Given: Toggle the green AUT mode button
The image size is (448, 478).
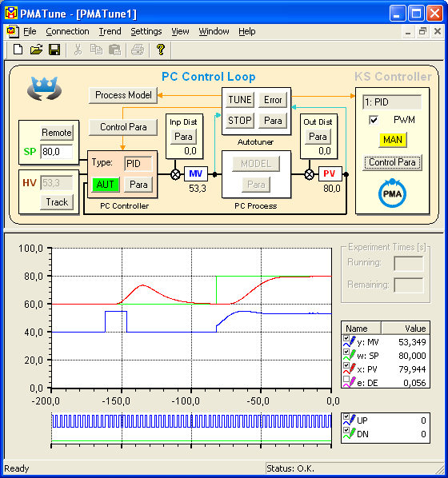Looking at the screenshot, I should (106, 185).
